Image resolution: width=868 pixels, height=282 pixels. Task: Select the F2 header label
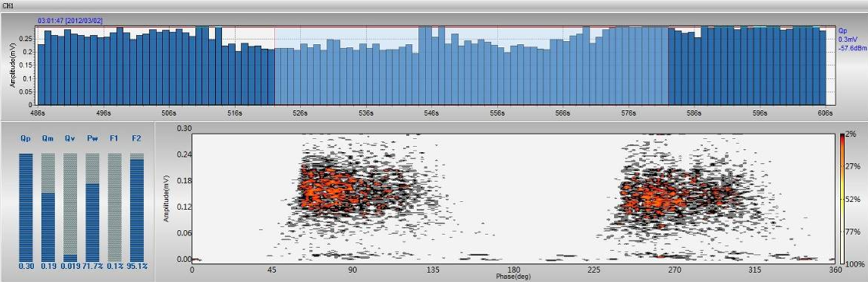point(137,137)
